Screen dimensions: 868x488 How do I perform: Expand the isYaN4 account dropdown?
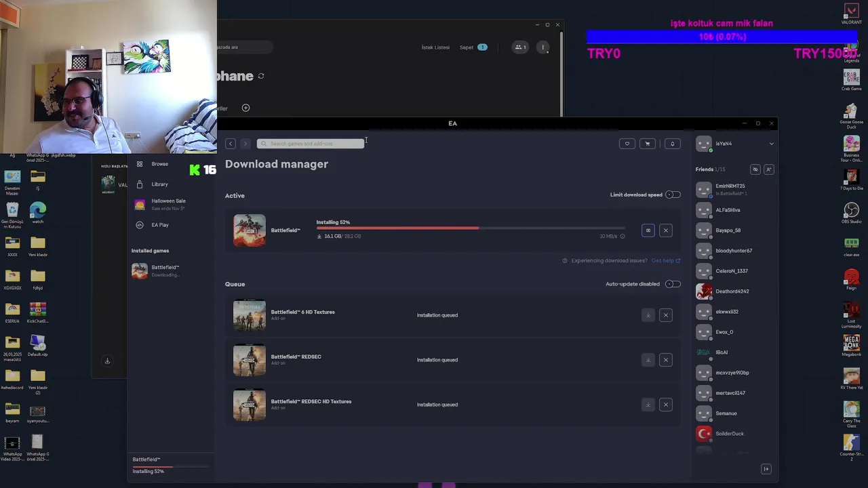pos(771,144)
